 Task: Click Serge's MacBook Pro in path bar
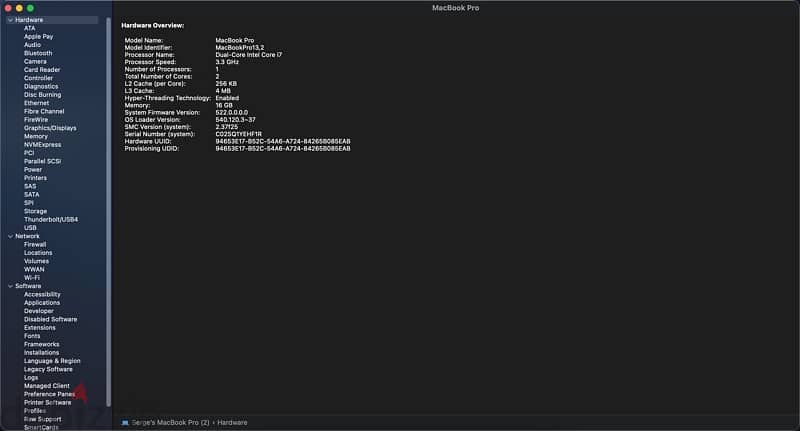point(168,422)
